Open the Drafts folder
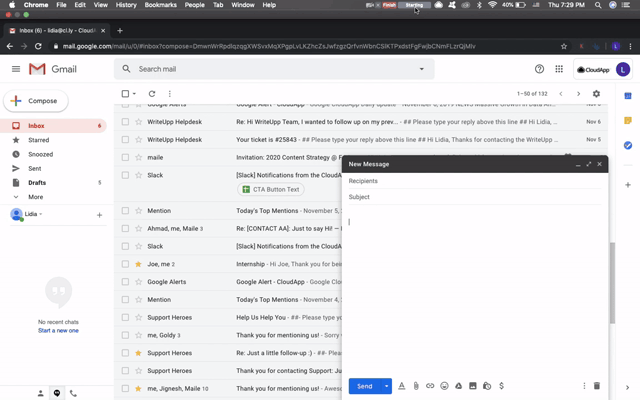Viewport: 640px width, 400px height. [37, 183]
